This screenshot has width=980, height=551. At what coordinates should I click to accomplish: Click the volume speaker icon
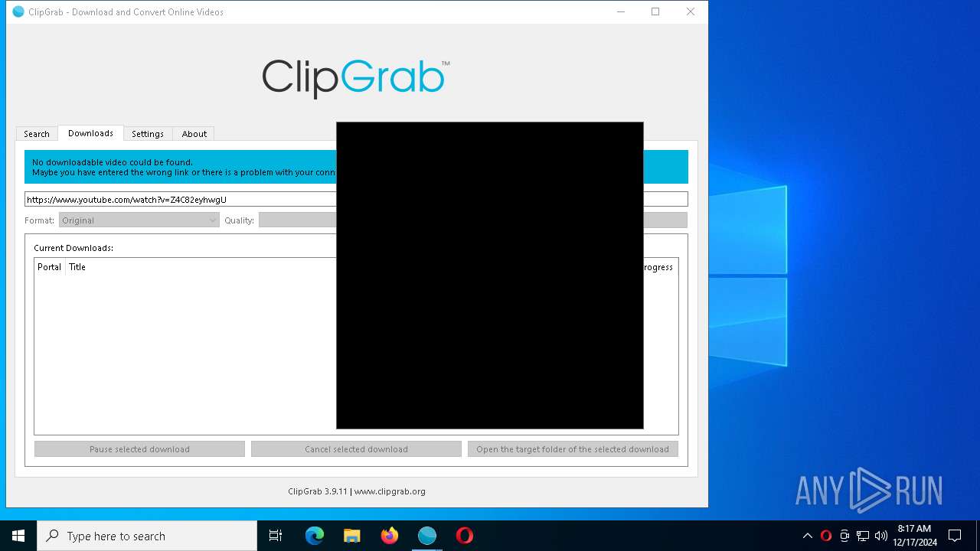(x=881, y=536)
